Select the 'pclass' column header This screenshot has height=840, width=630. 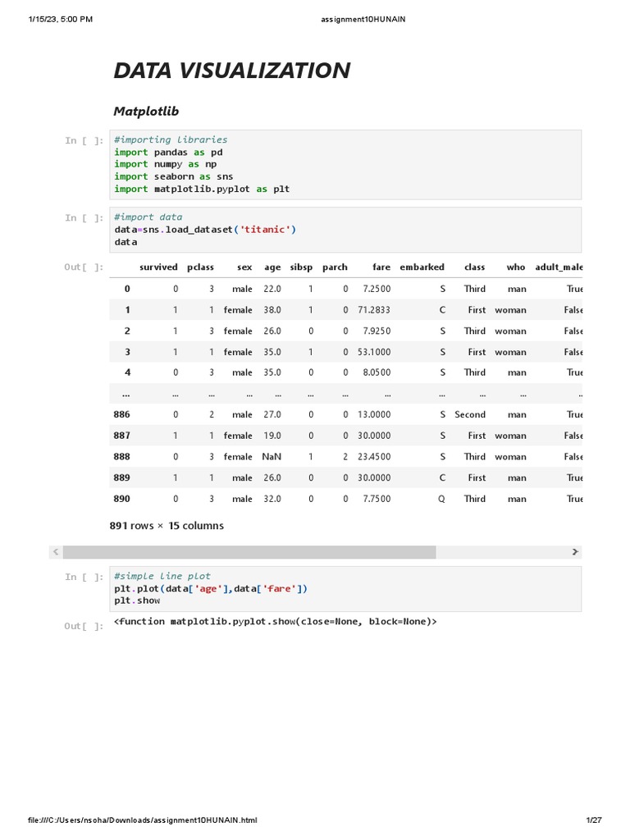point(200,267)
